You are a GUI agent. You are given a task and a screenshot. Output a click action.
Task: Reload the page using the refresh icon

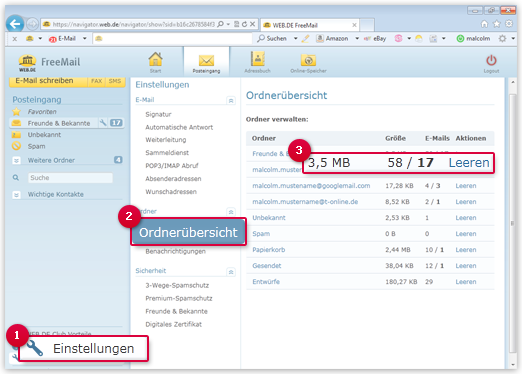(x=244, y=24)
